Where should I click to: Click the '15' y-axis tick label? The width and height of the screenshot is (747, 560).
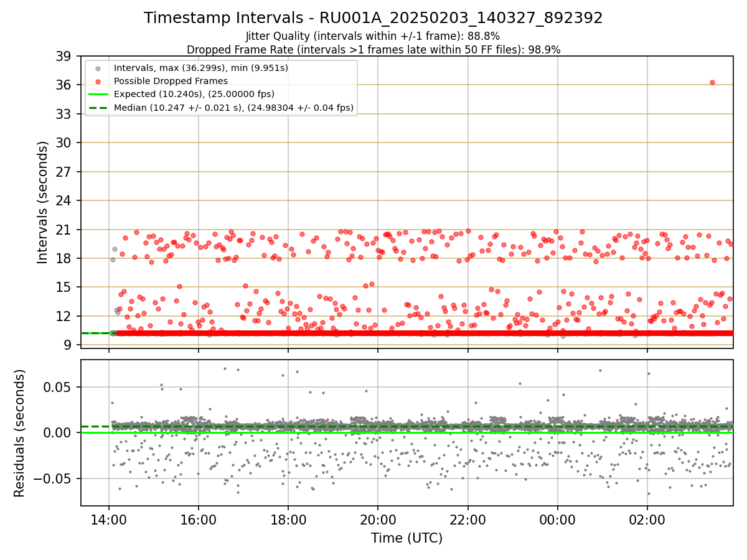tap(65, 287)
